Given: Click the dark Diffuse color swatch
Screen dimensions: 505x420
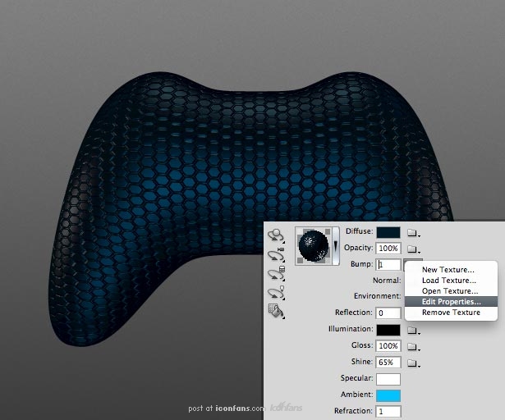Looking at the screenshot, I should 388,232.
